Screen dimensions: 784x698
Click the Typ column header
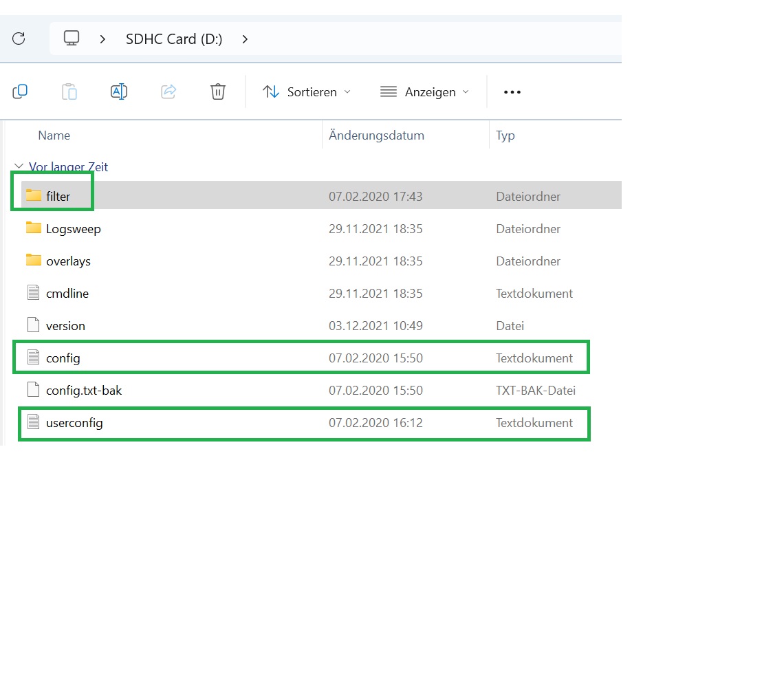click(505, 135)
